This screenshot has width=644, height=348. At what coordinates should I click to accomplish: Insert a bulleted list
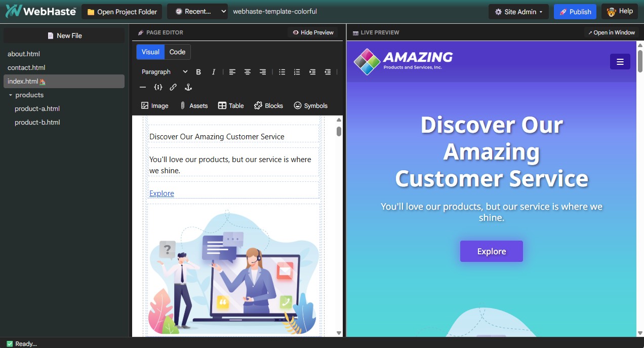(282, 72)
